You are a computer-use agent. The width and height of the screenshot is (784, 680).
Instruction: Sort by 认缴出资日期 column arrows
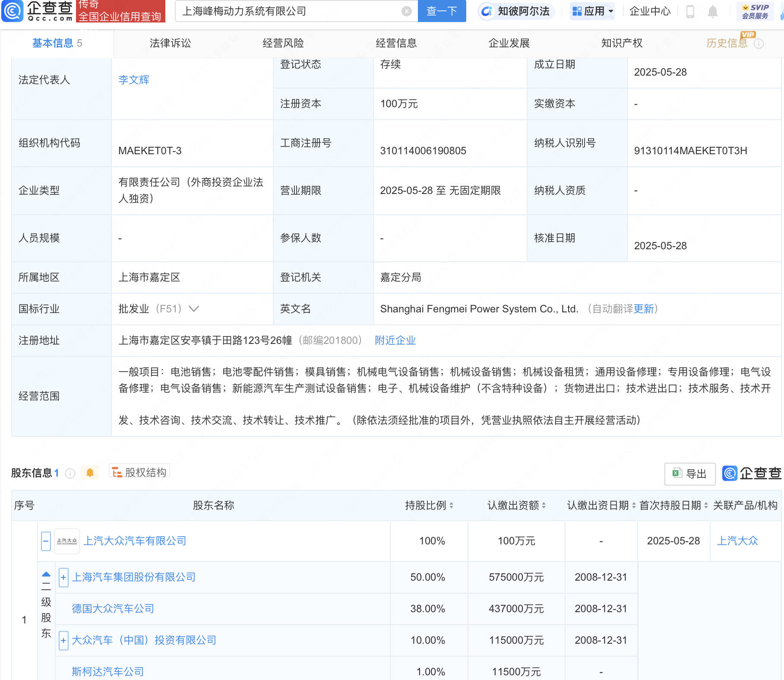634,505
